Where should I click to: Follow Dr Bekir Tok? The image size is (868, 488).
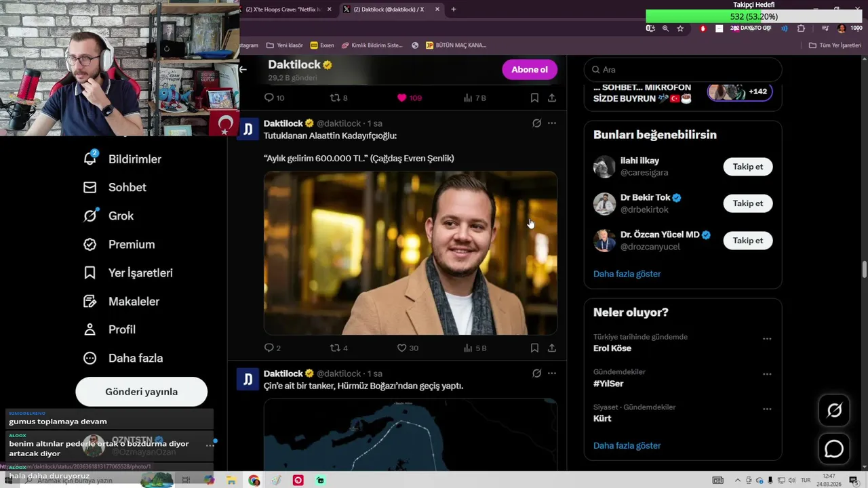click(748, 203)
